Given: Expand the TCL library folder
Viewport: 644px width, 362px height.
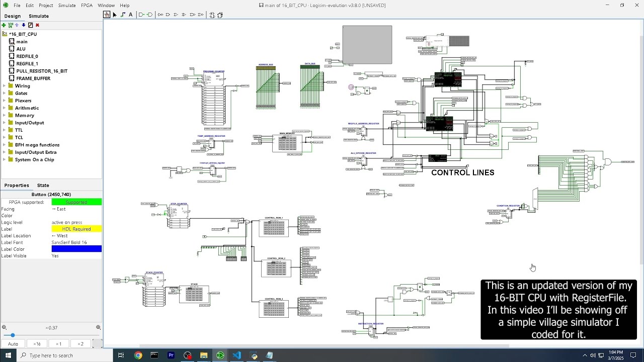Looking at the screenshot, I should click(x=4, y=137).
